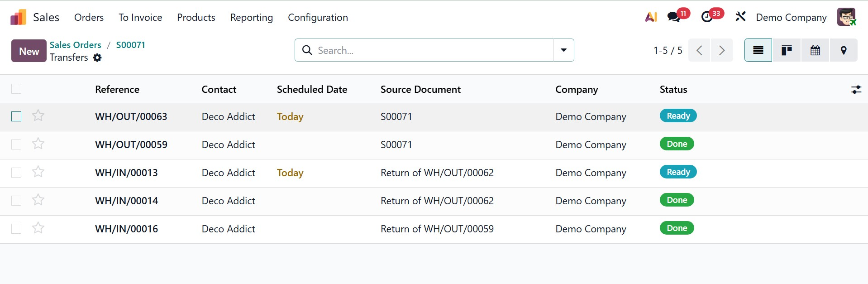The width and height of the screenshot is (868, 284).
Task: Click the New button
Action: tap(29, 51)
